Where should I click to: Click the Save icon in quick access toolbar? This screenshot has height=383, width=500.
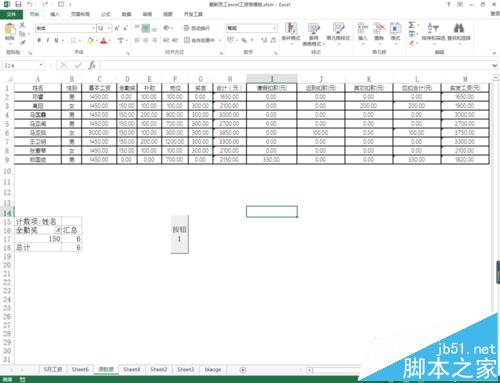pos(18,4)
